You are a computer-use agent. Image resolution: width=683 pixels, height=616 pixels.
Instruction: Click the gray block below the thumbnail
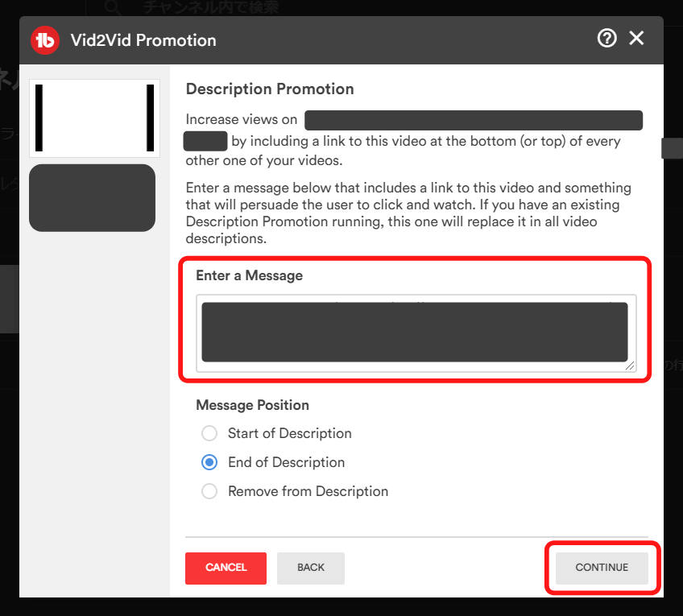coord(92,198)
